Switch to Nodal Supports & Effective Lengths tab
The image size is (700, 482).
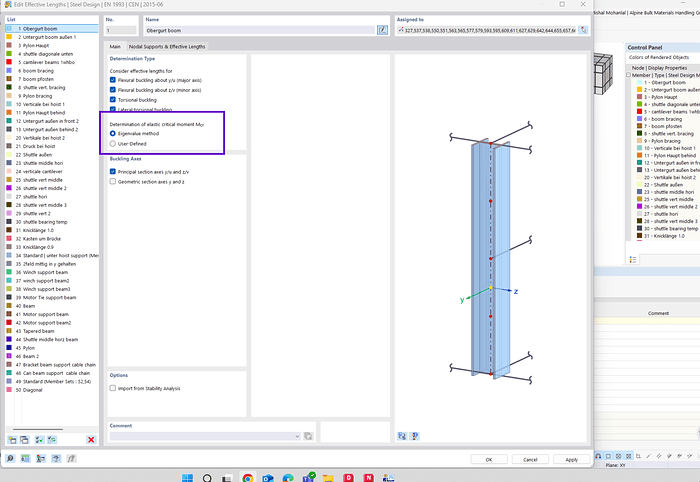[x=167, y=47]
